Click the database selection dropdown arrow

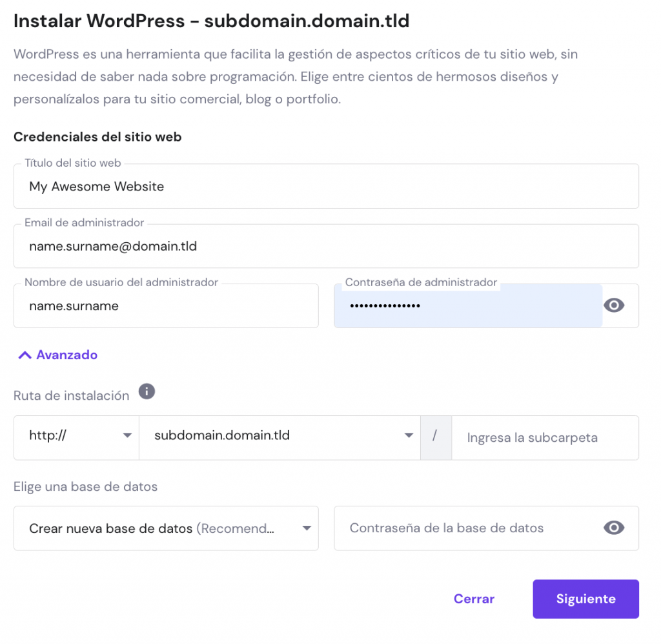point(307,528)
